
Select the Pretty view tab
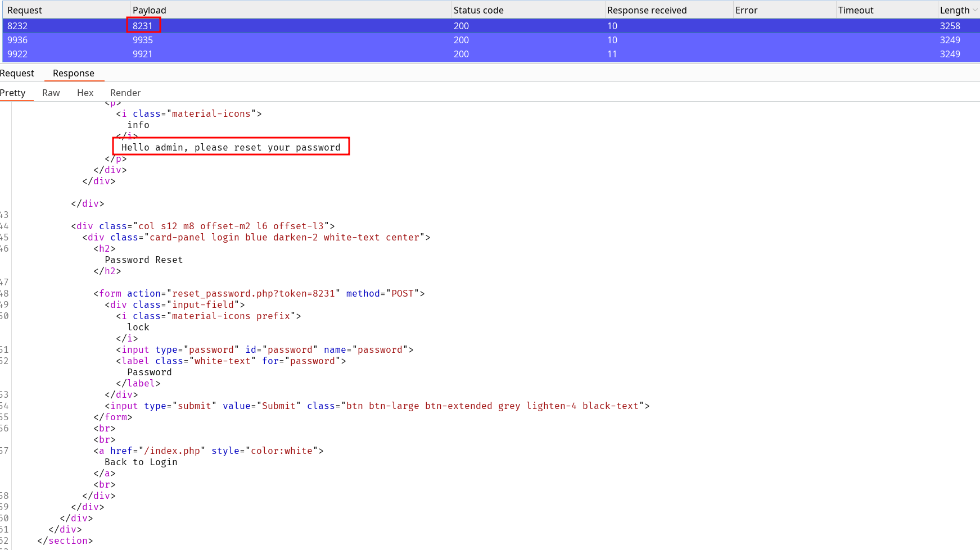(x=13, y=93)
